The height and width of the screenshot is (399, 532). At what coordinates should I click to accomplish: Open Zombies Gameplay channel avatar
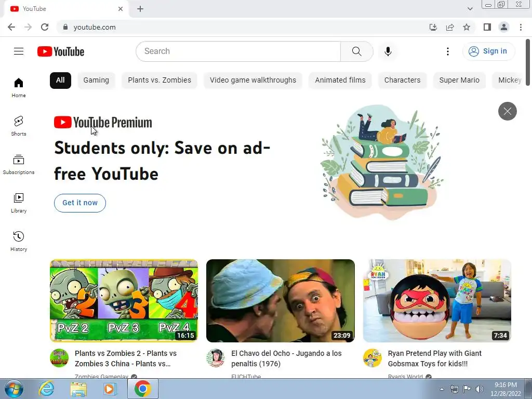(x=59, y=358)
